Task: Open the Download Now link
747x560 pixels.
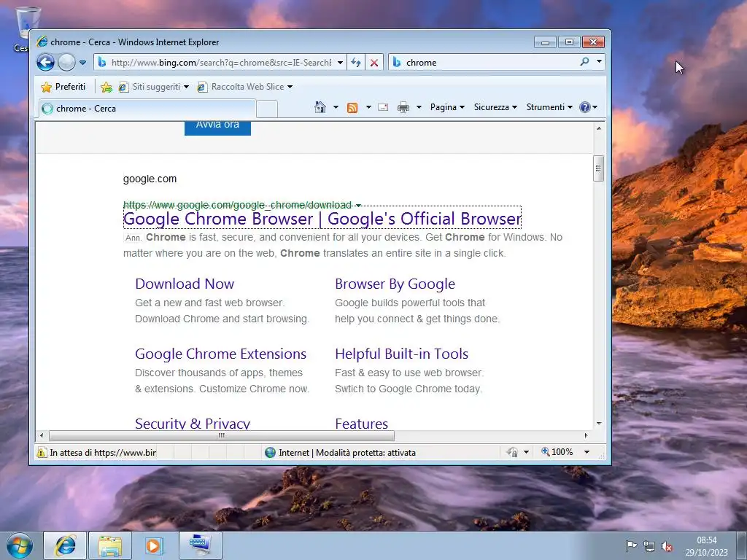Action: [185, 284]
